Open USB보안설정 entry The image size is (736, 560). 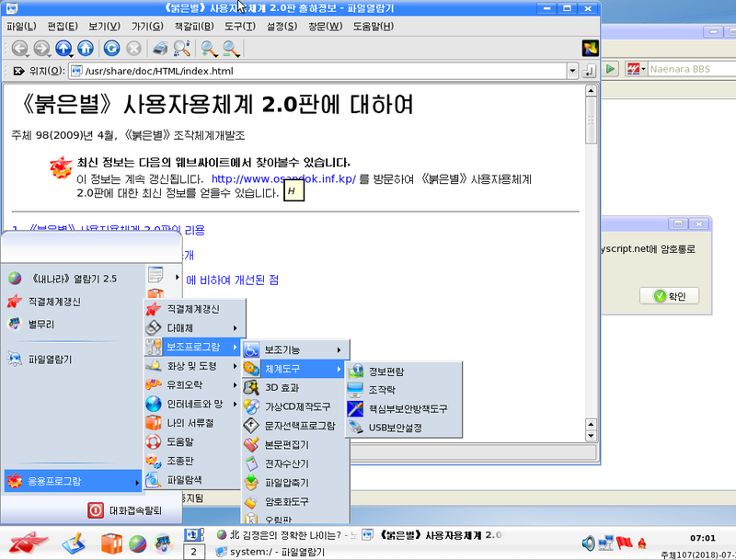pos(404,428)
